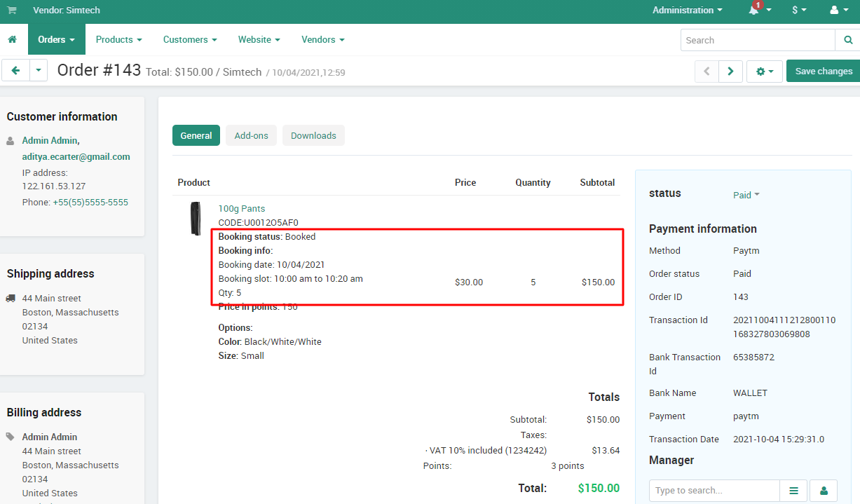This screenshot has width=860, height=504.
Task: Click the Shipping address heading
Action: click(x=50, y=273)
